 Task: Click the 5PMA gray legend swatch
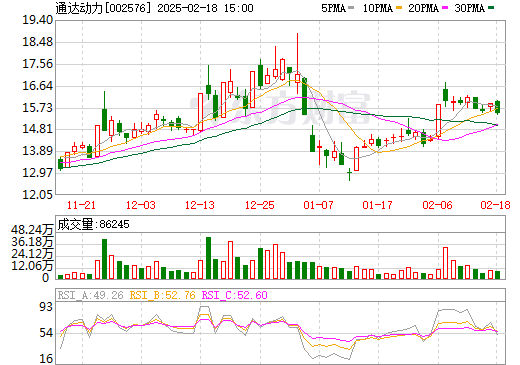pyautogui.click(x=351, y=8)
